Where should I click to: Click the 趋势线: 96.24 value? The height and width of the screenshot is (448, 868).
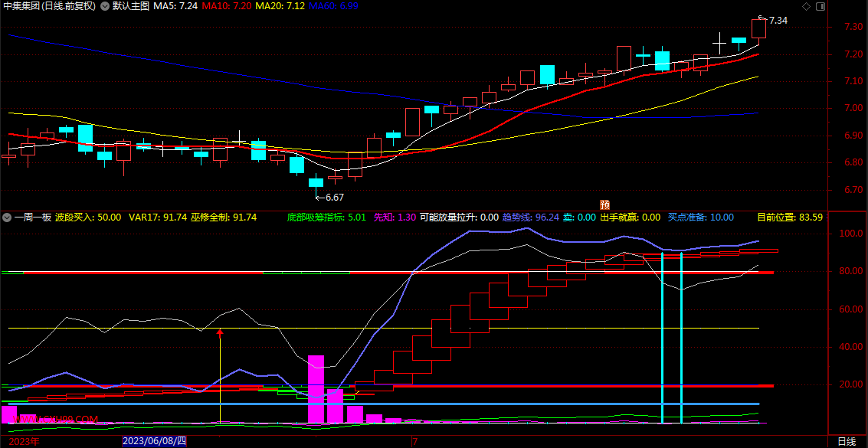click(x=531, y=217)
